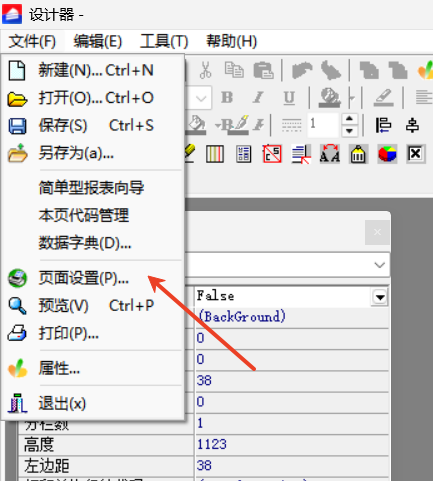Open the font dropdown beside Bold
The height and width of the screenshot is (481, 433).
coord(201,98)
